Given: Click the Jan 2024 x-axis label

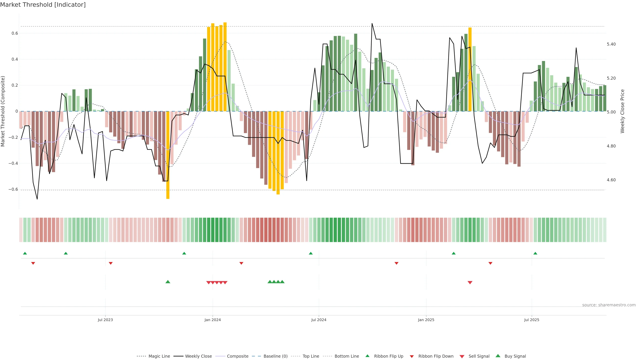Looking at the screenshot, I should [x=212, y=320].
